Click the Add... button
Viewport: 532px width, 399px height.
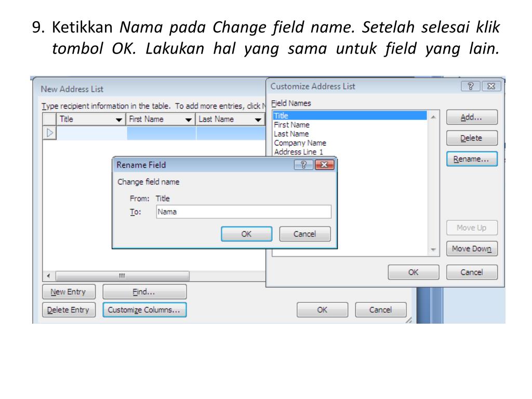pos(472,117)
